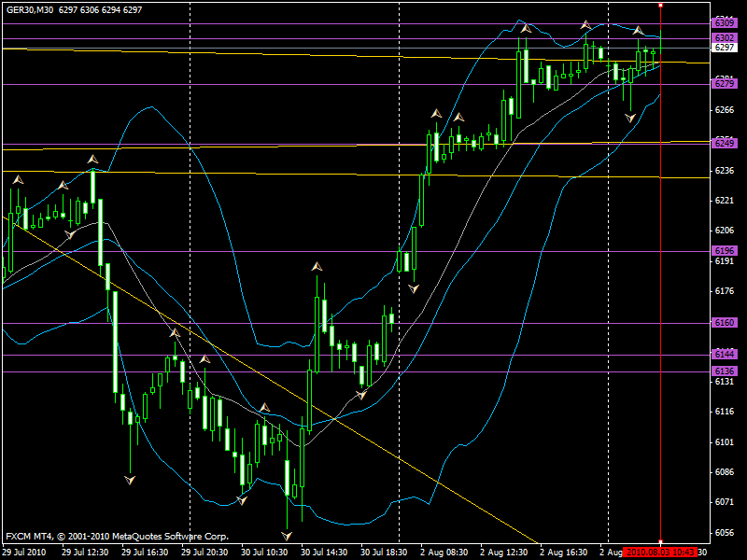
Task: Click the FXCM MT4 MetaQuotes copyright text
Action: [x=118, y=537]
